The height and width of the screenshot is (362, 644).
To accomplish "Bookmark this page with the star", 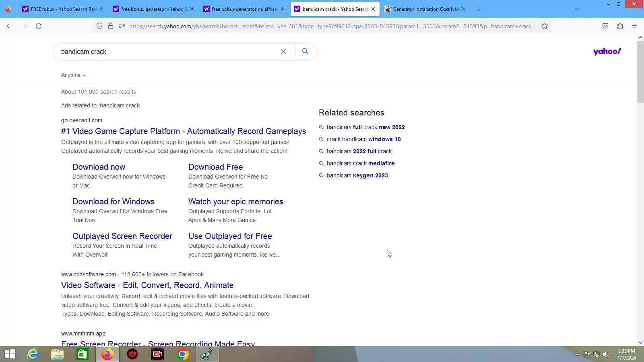I will tap(545, 26).
